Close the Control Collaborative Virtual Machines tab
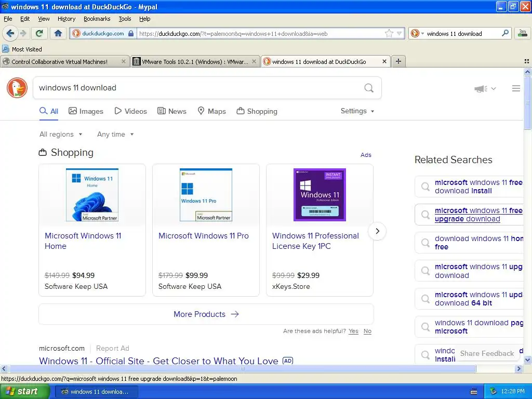Viewport: 532px width, 399px height. click(x=124, y=61)
